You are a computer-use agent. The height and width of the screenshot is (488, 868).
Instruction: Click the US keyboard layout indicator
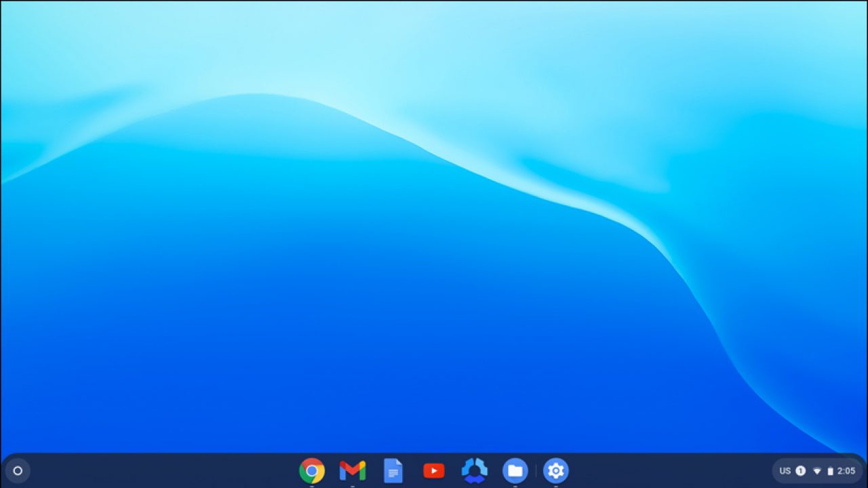click(785, 470)
